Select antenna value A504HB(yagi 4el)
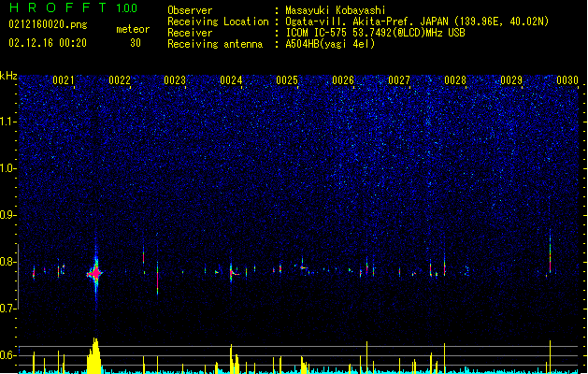The height and width of the screenshot is (374, 588). [x=330, y=44]
